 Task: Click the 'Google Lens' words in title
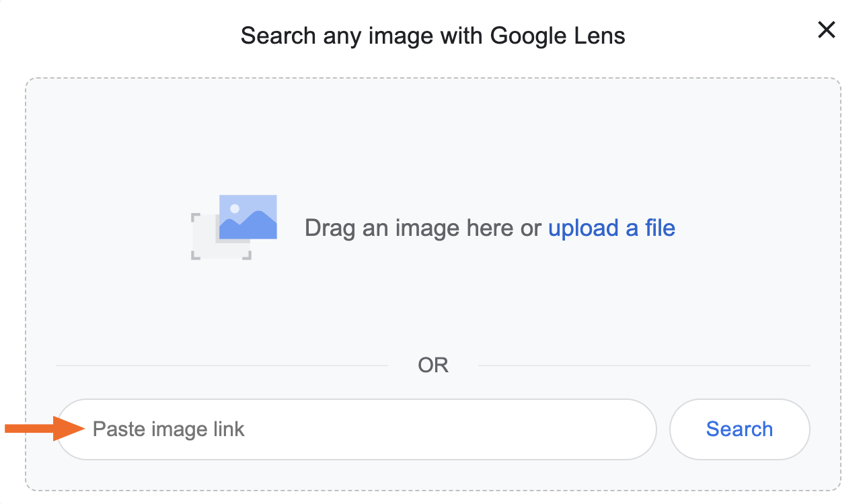coord(558,35)
